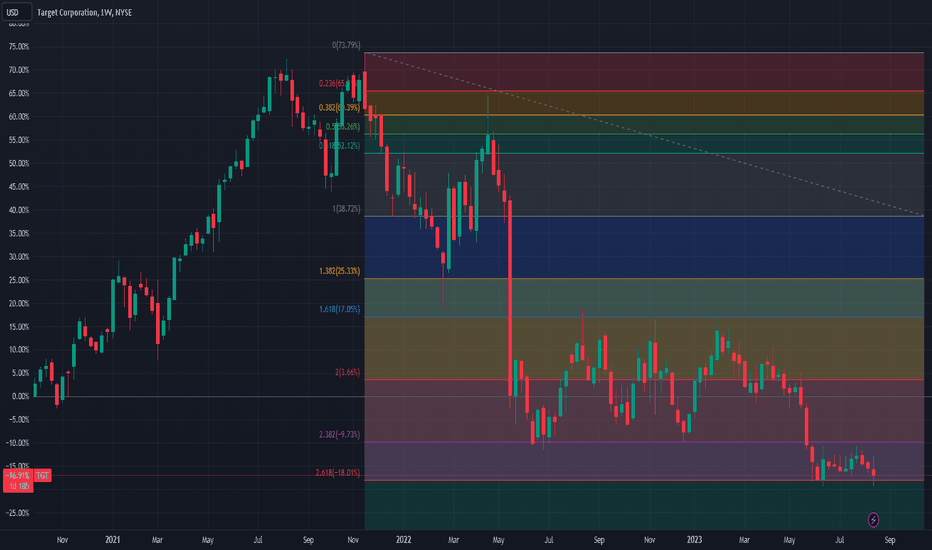
Task: Select the 2.618(-18.01%) Fibonacci level label
Action: [x=338, y=473]
